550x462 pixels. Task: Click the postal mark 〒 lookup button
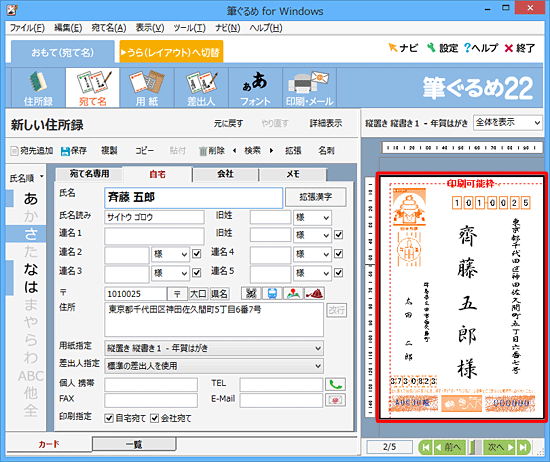coord(177,294)
